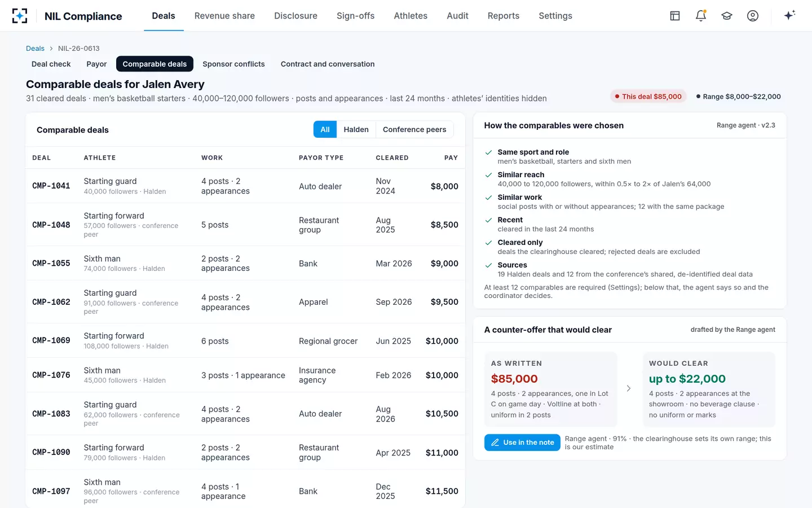Image resolution: width=812 pixels, height=508 pixels.
Task: Open the Revenue share tab
Action: (224, 16)
